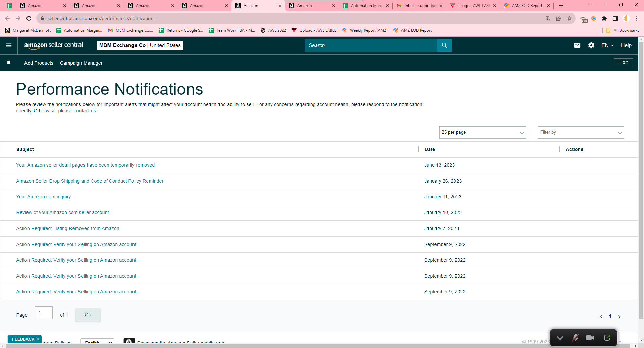The image size is (644, 348).
Task: Open detail pages temporarily removed notification
Action: pyautogui.click(x=85, y=165)
